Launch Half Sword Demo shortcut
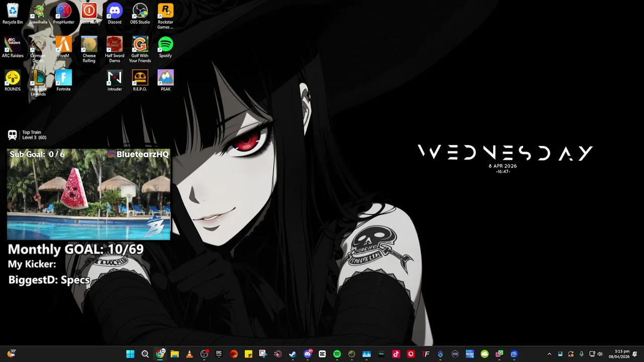This screenshot has height=362, width=644. 115,50
